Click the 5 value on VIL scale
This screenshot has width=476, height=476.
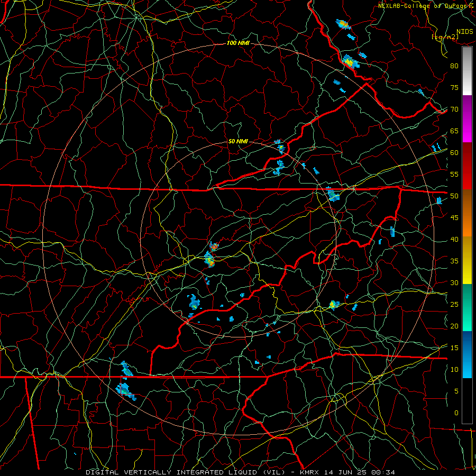tap(456, 391)
